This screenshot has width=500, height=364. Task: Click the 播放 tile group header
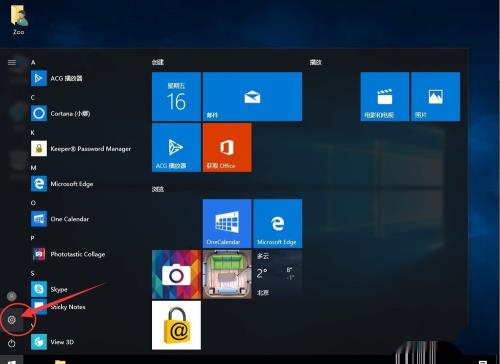coord(315,62)
